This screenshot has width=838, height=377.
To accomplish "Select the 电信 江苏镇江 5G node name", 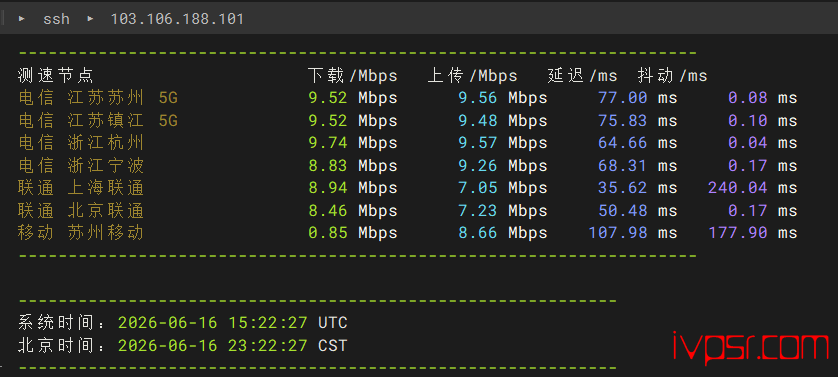I will pos(98,120).
